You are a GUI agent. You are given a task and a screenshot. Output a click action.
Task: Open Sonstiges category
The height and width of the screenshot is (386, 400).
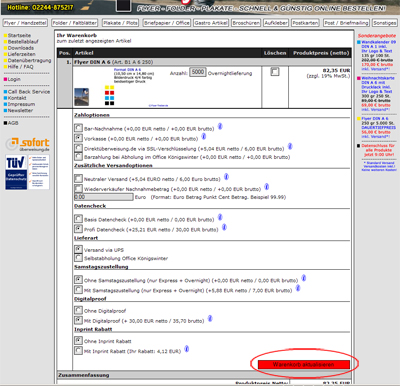[385, 23]
